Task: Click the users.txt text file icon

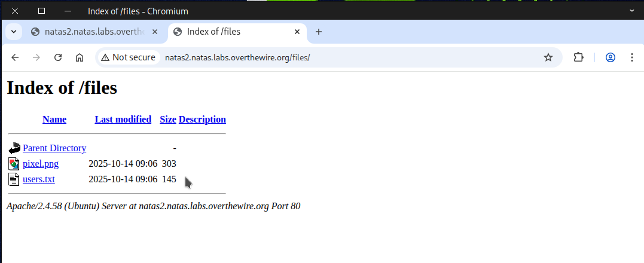Action: point(14,179)
